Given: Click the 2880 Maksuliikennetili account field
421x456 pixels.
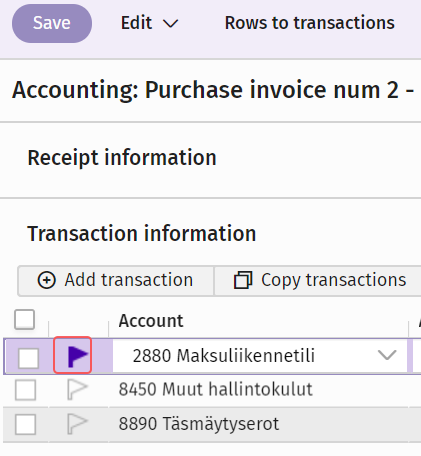Looking at the screenshot, I should 260,355.
